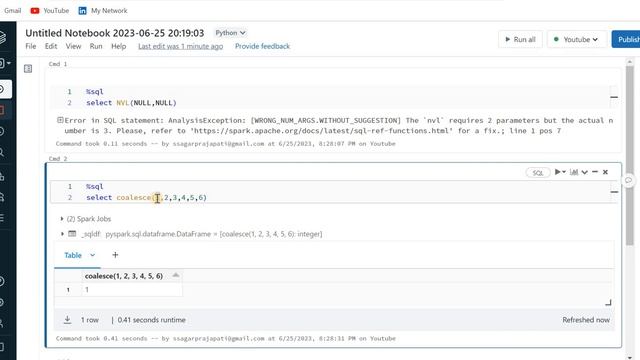Click into the select NVL(NULL,NULL) code line

(x=131, y=103)
